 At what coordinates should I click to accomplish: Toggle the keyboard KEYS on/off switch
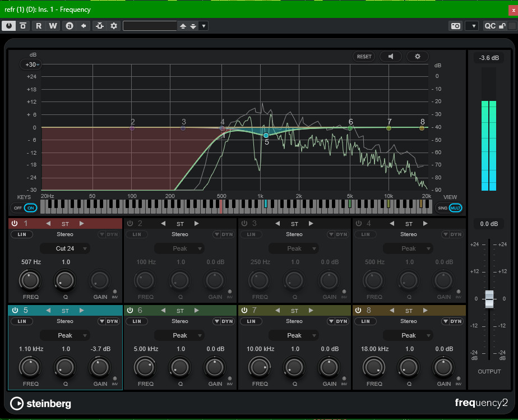[x=26, y=208]
